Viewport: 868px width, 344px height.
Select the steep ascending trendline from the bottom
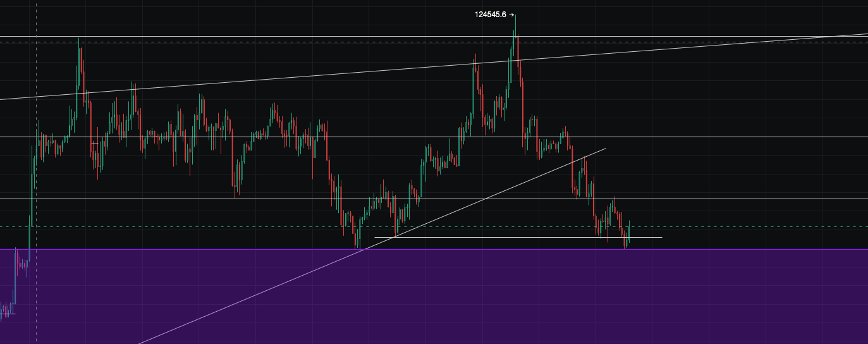click(x=253, y=297)
